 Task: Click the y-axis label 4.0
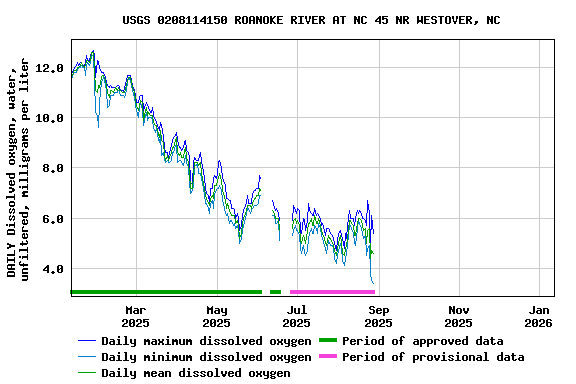click(53, 269)
